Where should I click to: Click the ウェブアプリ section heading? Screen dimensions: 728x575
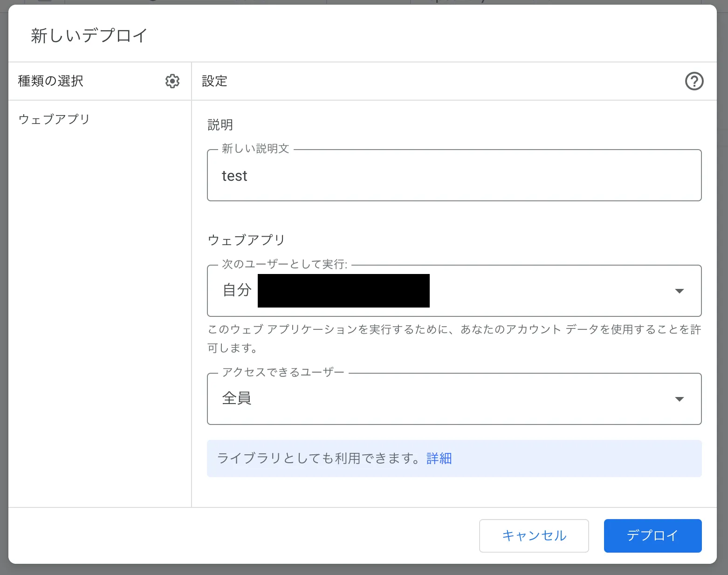click(x=247, y=240)
